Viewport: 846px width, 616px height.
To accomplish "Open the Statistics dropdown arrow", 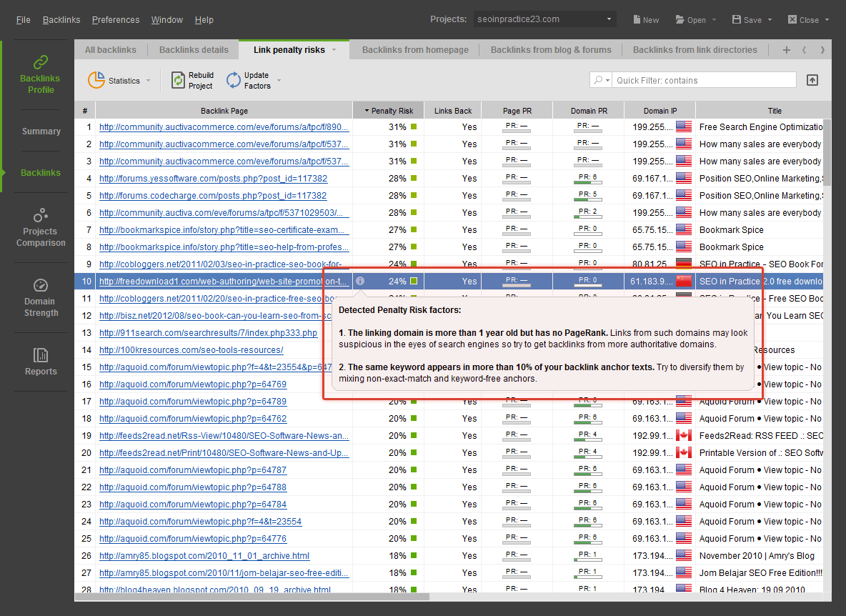I will coord(148,81).
